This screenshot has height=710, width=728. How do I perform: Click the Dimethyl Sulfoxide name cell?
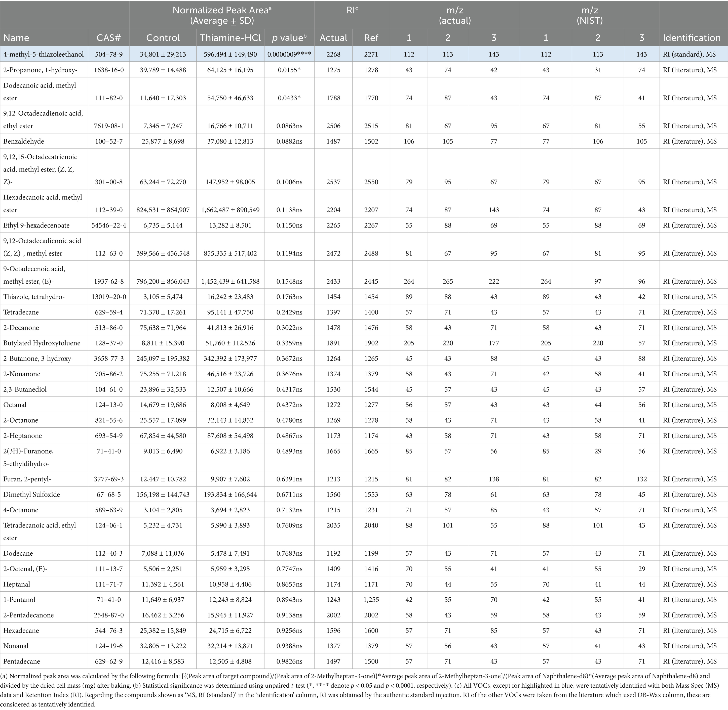click(31, 495)
